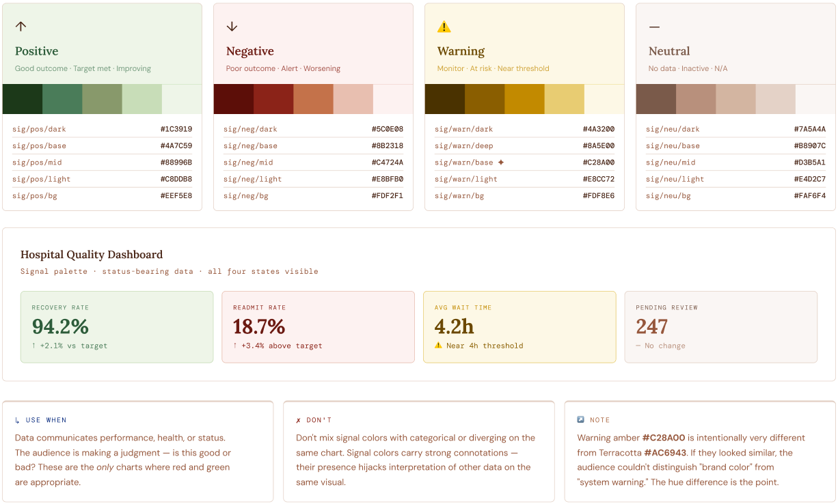
Task: Click the Hospital Quality Dashboard heading
Action: (x=92, y=255)
